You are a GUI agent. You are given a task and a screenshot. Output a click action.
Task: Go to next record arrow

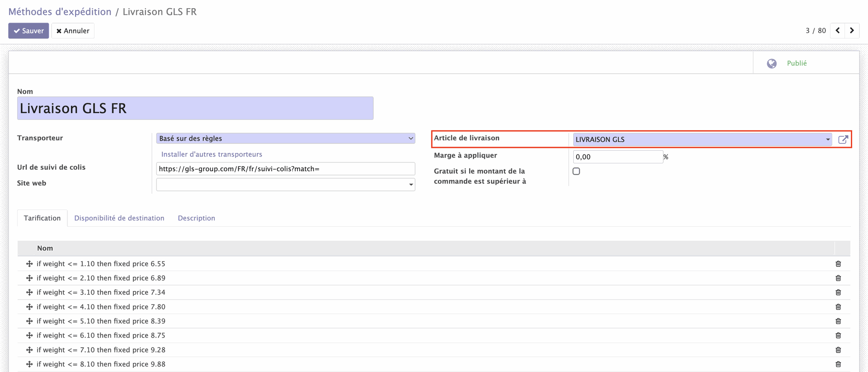[852, 31]
